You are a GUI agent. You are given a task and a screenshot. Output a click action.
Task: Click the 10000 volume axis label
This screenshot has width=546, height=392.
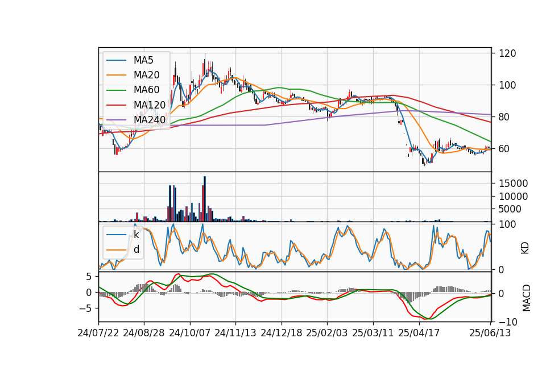pos(513,197)
